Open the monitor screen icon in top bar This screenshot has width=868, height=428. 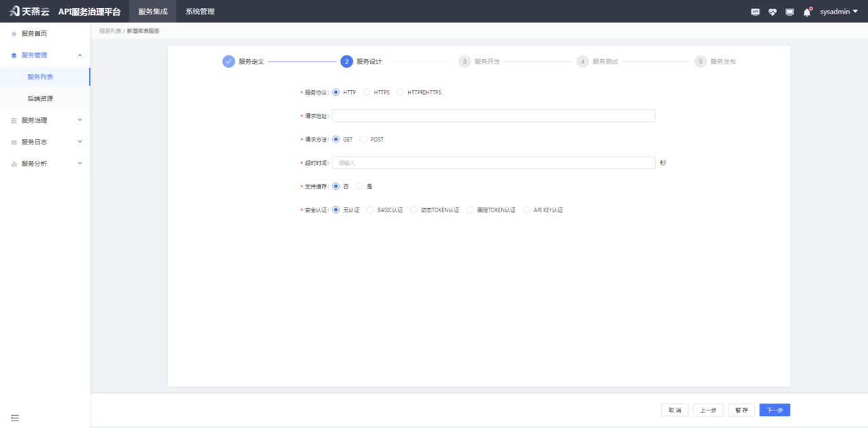[x=789, y=12]
